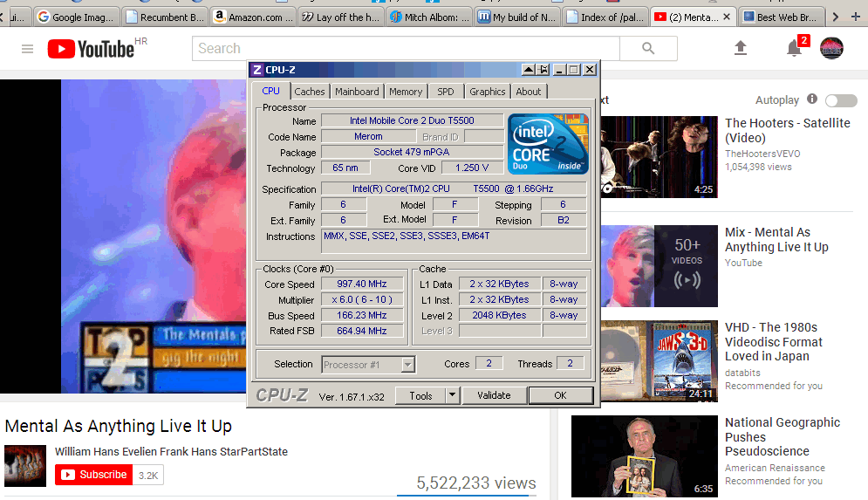This screenshot has width=868, height=500.
Task: Switch to the My build of N... tab
Action: (518, 17)
